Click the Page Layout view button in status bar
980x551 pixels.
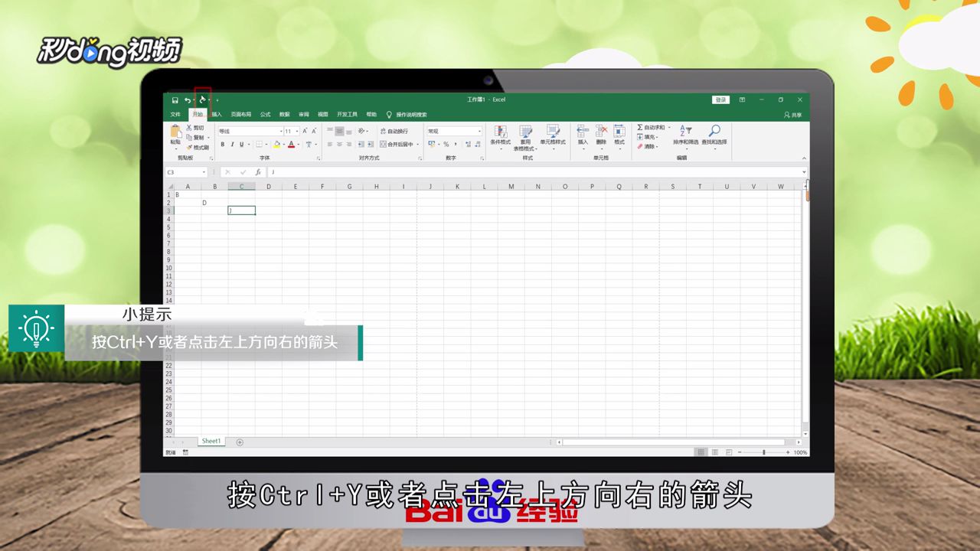(715, 452)
